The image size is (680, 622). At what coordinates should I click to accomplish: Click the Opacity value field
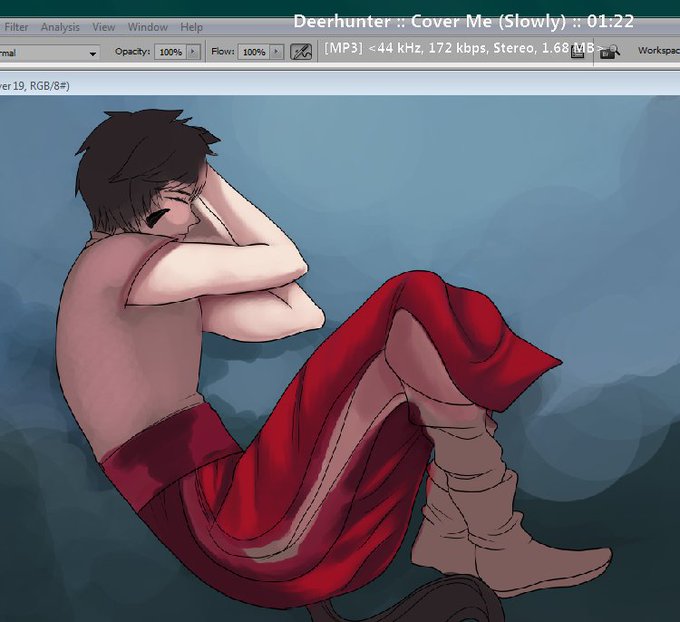click(x=170, y=52)
